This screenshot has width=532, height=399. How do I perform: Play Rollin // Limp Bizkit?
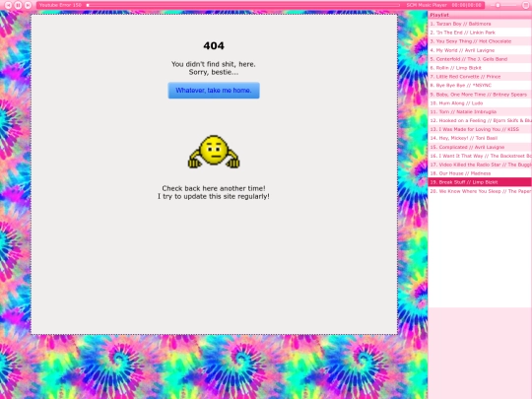point(480,68)
